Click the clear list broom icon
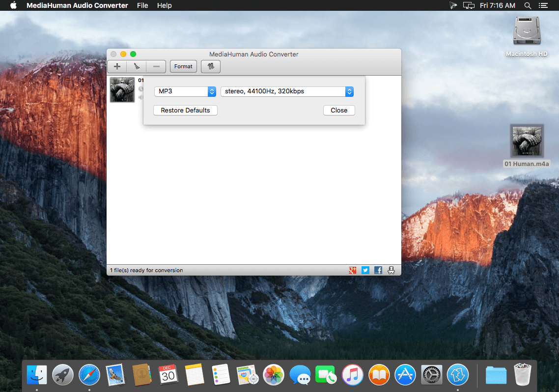Image resolution: width=559 pixels, height=392 pixels. point(137,66)
